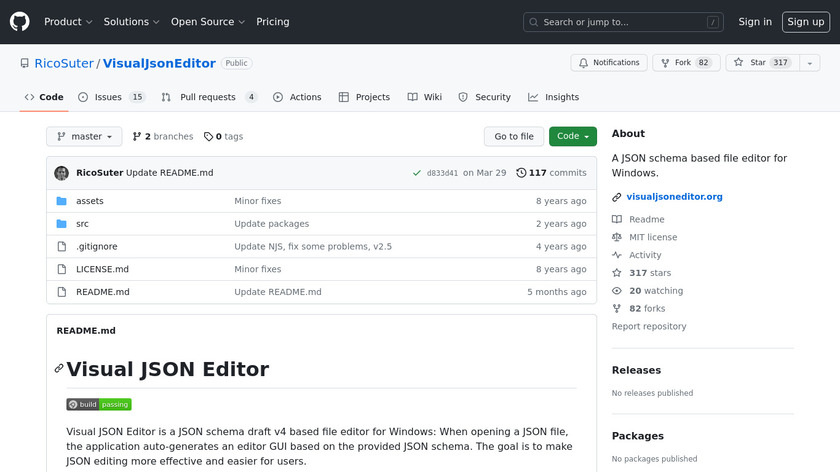Click RicoSuter's avatar in commit row

(x=61, y=173)
